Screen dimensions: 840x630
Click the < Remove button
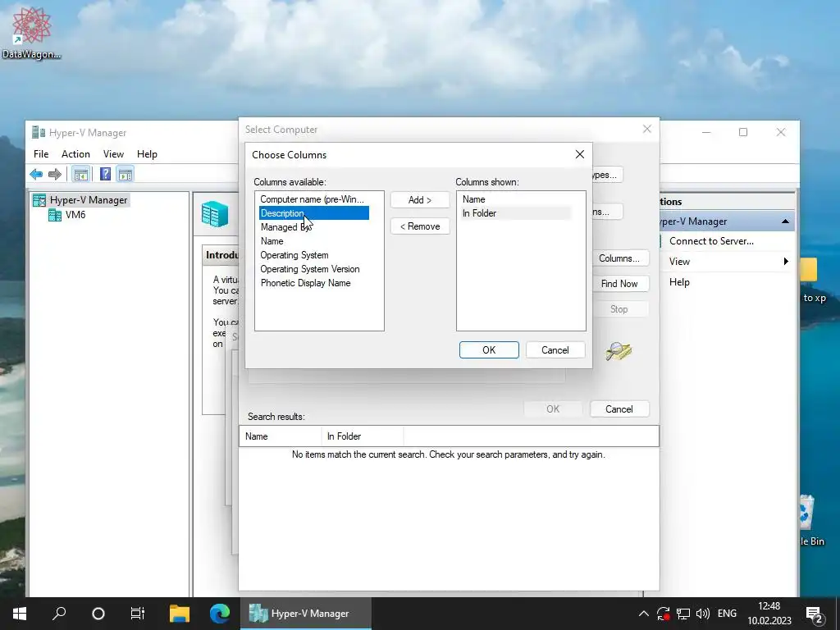click(420, 226)
